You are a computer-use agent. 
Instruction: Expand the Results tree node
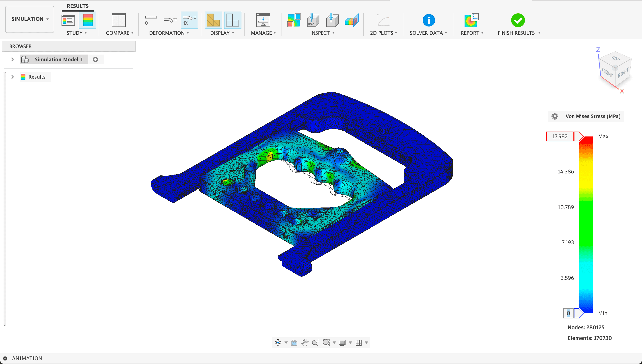[12, 77]
